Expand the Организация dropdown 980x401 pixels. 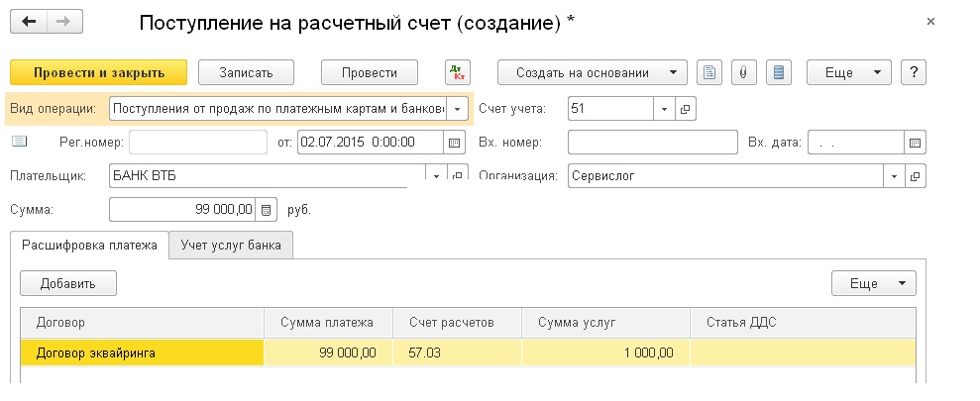(x=894, y=176)
